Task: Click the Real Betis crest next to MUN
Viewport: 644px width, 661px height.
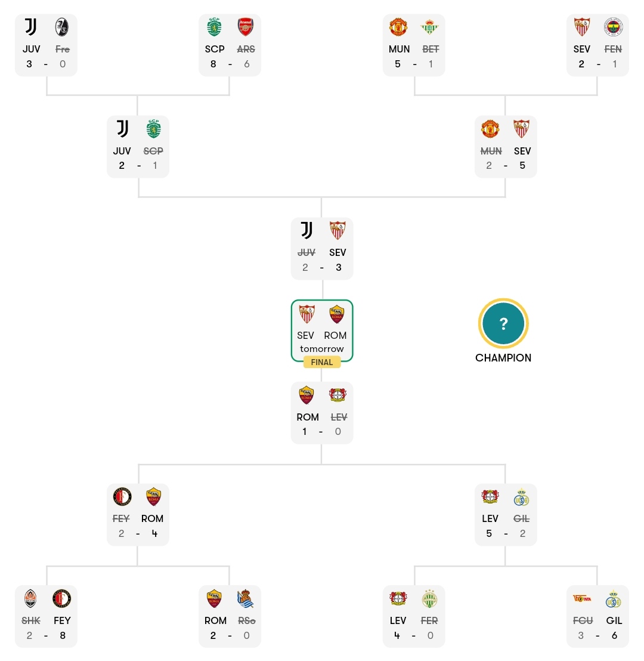Action: pos(429,27)
